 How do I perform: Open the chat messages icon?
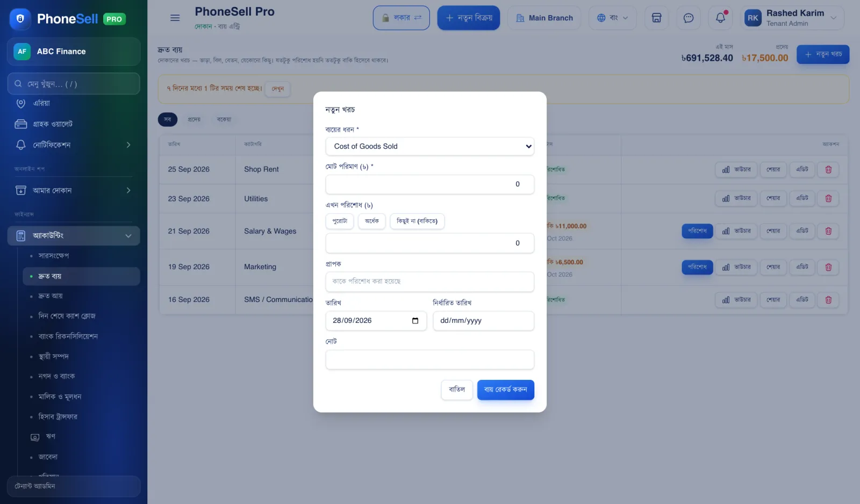[688, 18]
